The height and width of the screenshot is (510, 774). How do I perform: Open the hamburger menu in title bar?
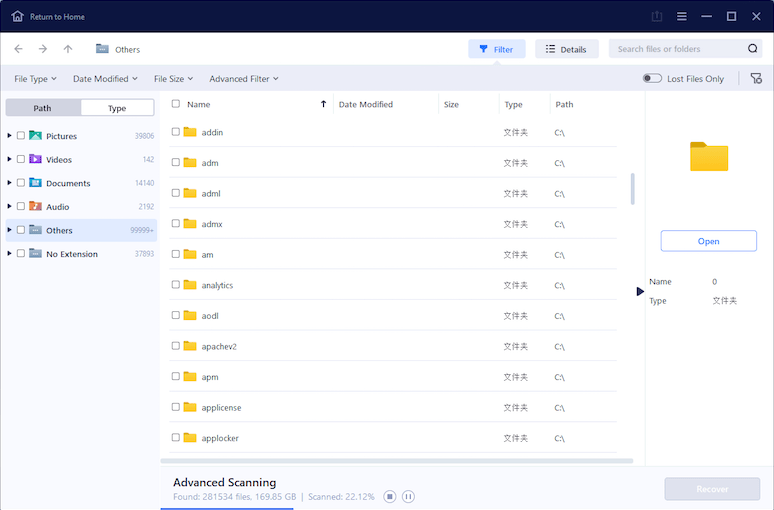pyautogui.click(x=682, y=16)
